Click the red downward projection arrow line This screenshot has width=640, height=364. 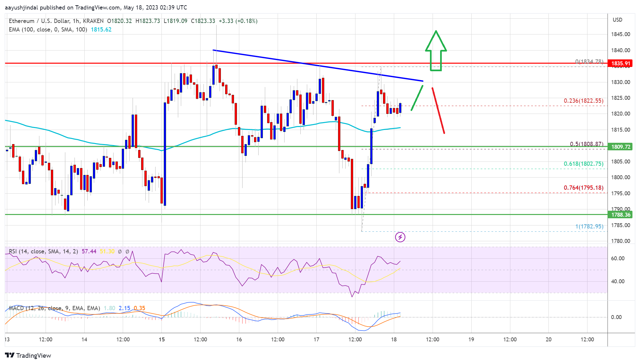click(438, 110)
